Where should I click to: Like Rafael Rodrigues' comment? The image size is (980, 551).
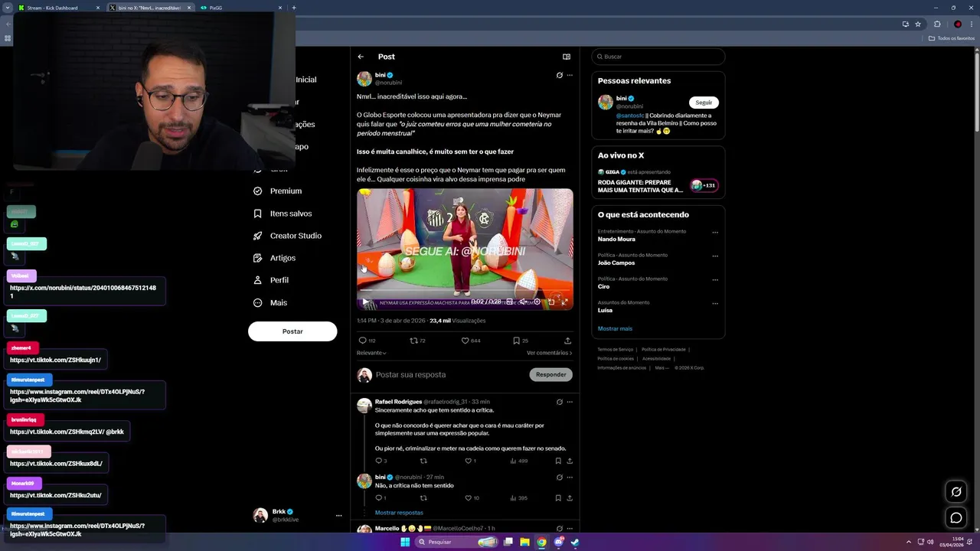(470, 461)
